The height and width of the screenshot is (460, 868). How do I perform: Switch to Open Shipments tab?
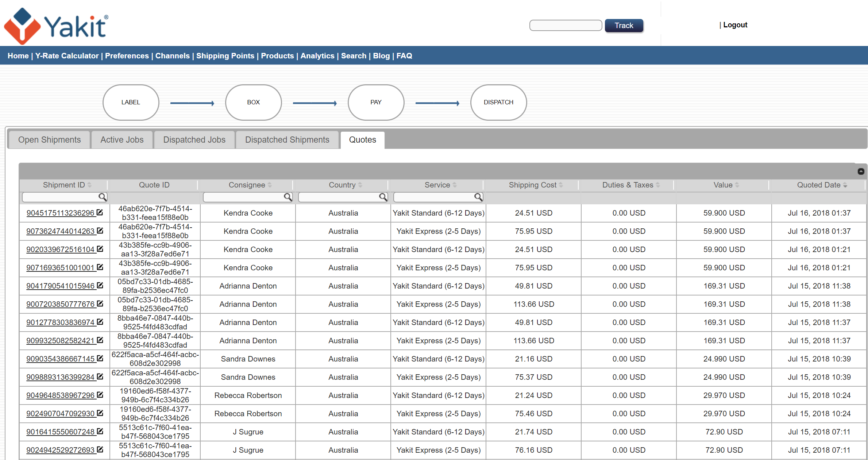(x=49, y=140)
